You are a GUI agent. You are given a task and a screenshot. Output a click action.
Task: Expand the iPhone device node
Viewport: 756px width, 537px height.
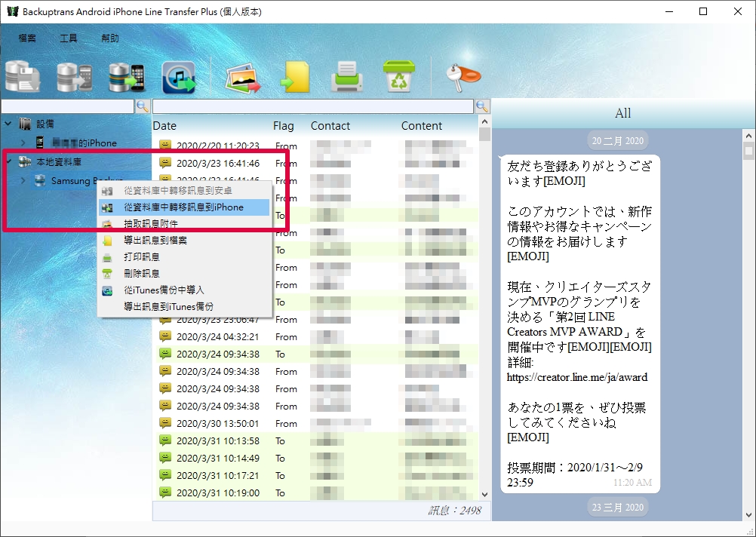(x=23, y=143)
